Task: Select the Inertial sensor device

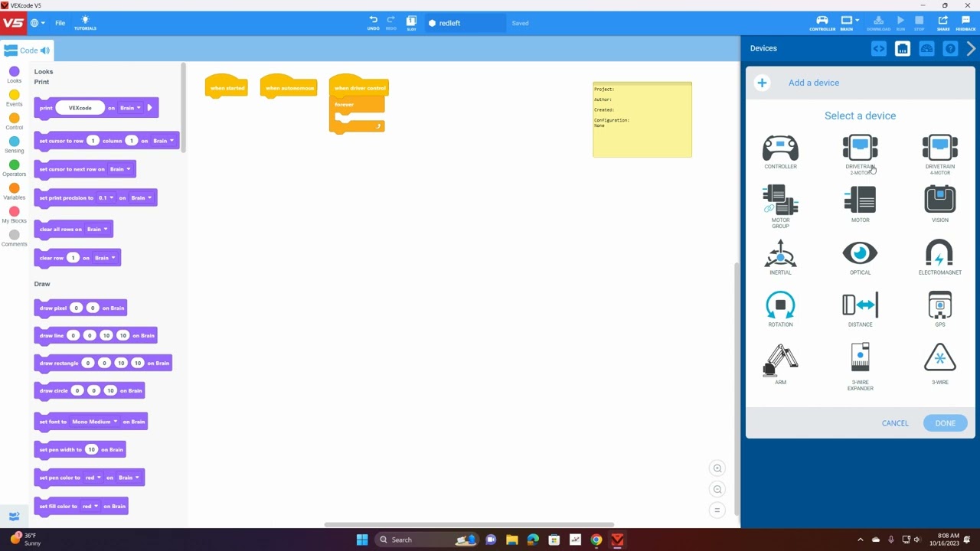Action: pyautogui.click(x=780, y=257)
